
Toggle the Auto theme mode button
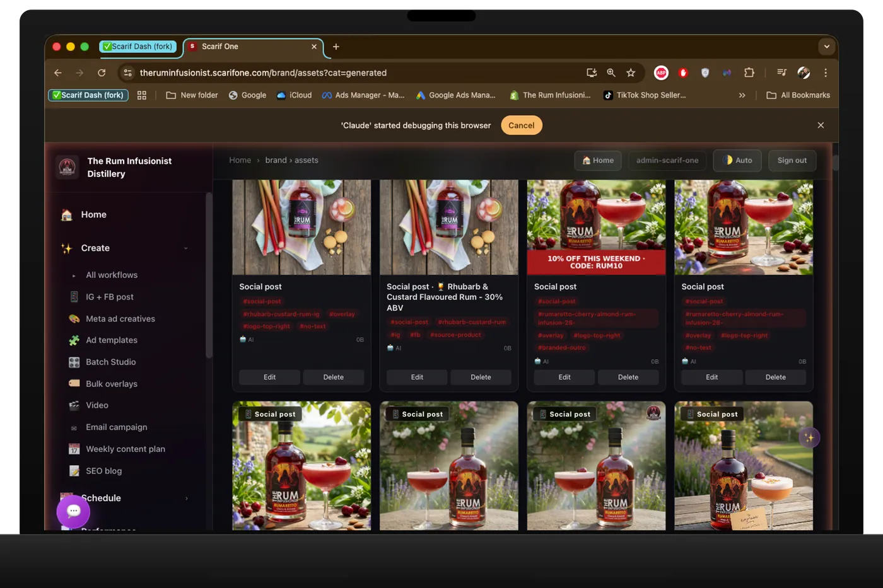click(737, 161)
